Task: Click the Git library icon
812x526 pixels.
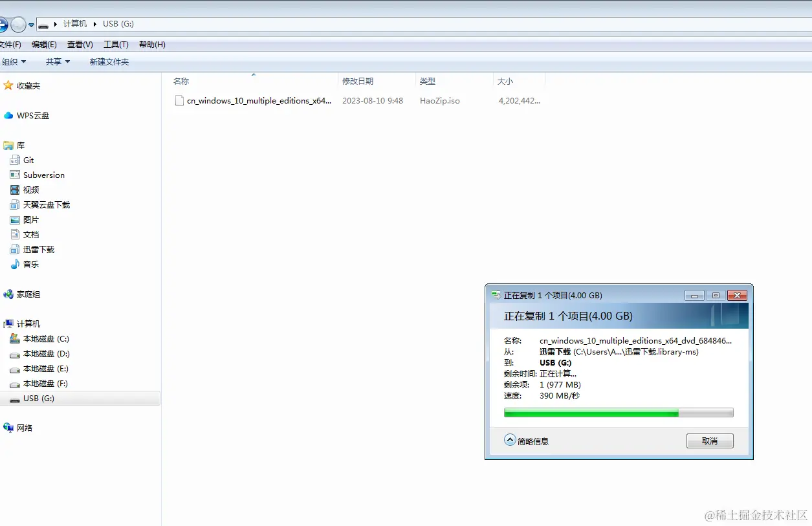Action: click(15, 160)
